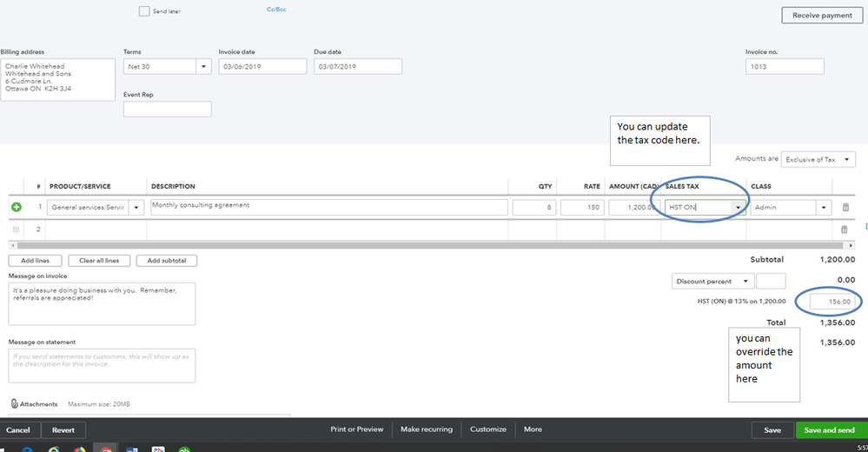Image resolution: width=868 pixels, height=452 pixels.
Task: Click the line 2 drag-handle grid icon
Action: click(x=16, y=229)
